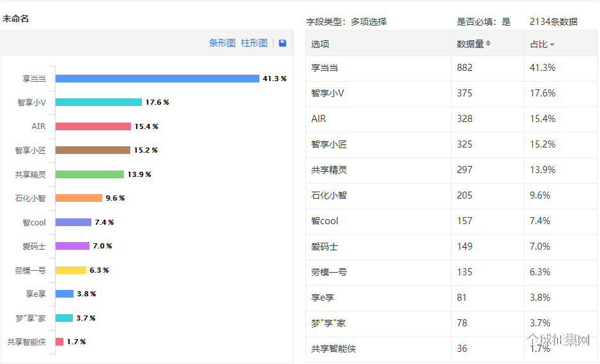The width and height of the screenshot is (600, 364).
Task: Switch to 条形图 chart view
Action: (222, 43)
